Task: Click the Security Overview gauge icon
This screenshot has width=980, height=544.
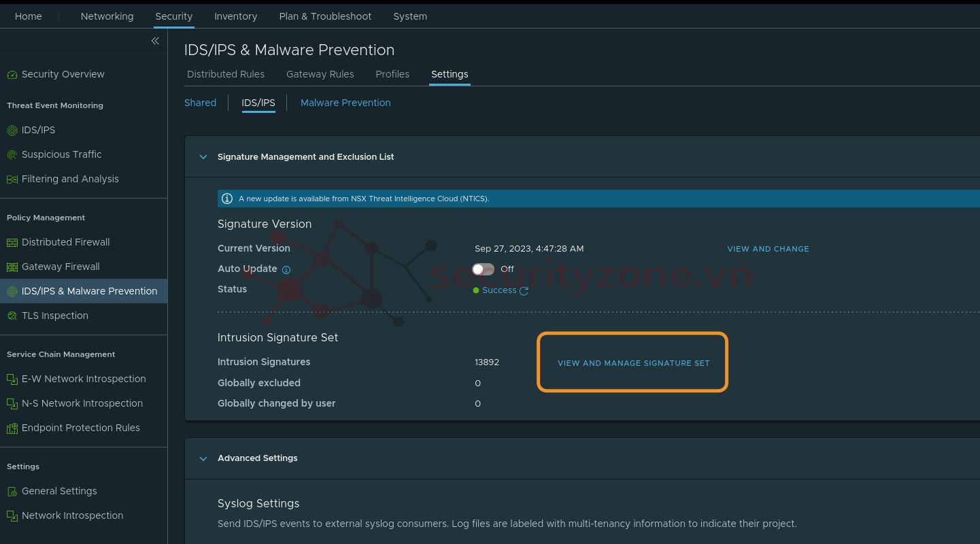Action: pos(12,75)
